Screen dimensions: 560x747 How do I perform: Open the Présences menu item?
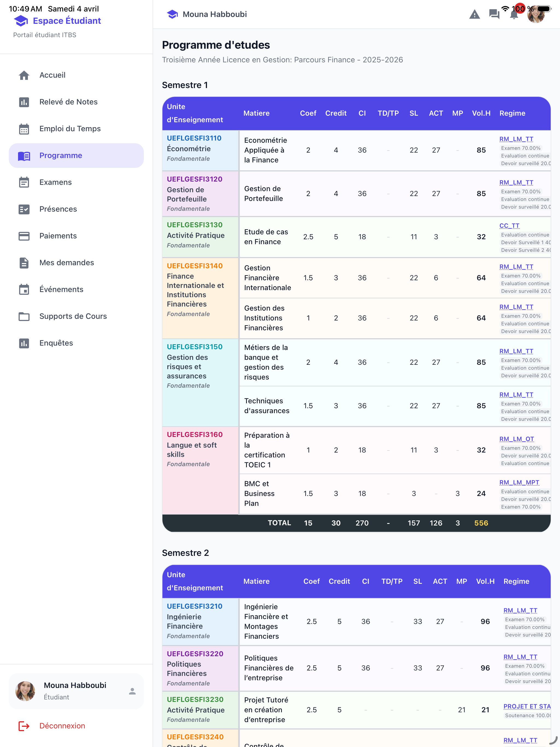coord(76,209)
